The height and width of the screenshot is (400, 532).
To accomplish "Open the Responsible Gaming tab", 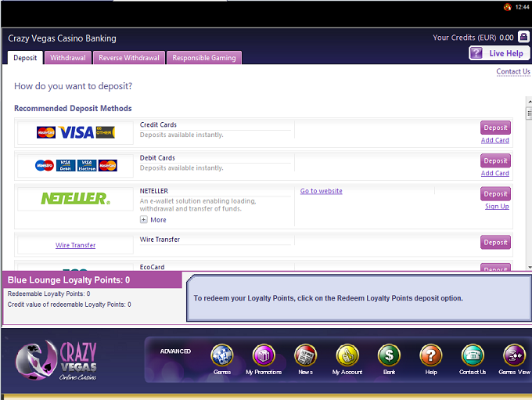I will [204, 58].
